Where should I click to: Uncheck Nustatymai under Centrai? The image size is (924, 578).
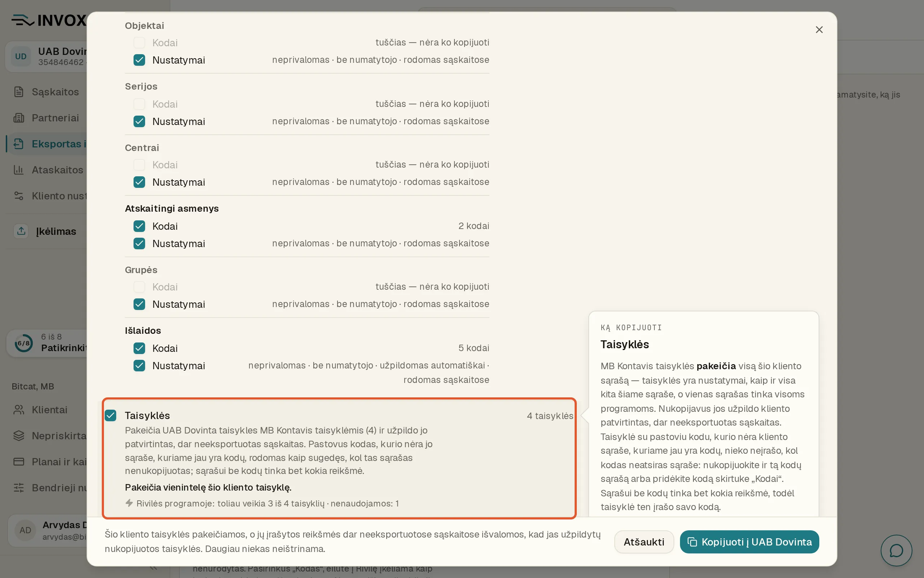(x=139, y=182)
